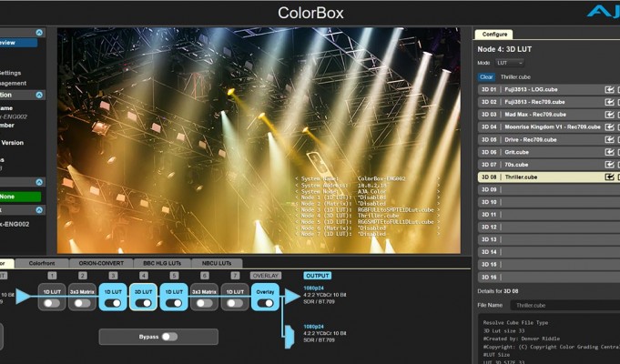Screen dimensions: 620x364
Task: Click the load icon for Fuji3513 - LOG.cube
Action: pos(609,90)
